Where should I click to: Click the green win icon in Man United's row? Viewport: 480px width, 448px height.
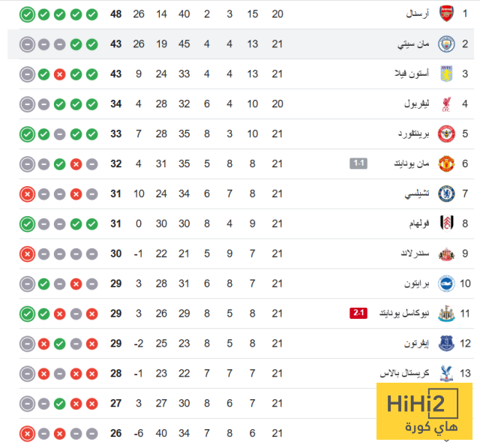(x=59, y=164)
